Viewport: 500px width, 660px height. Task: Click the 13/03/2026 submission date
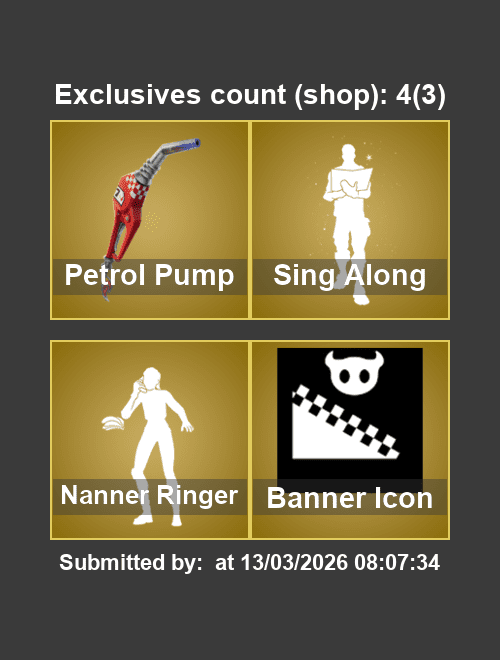click(x=295, y=562)
